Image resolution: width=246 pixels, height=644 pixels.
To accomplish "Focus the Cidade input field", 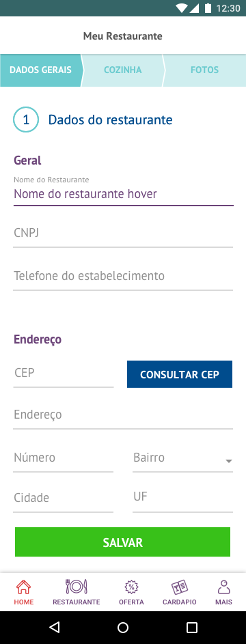I will pos(64,499).
